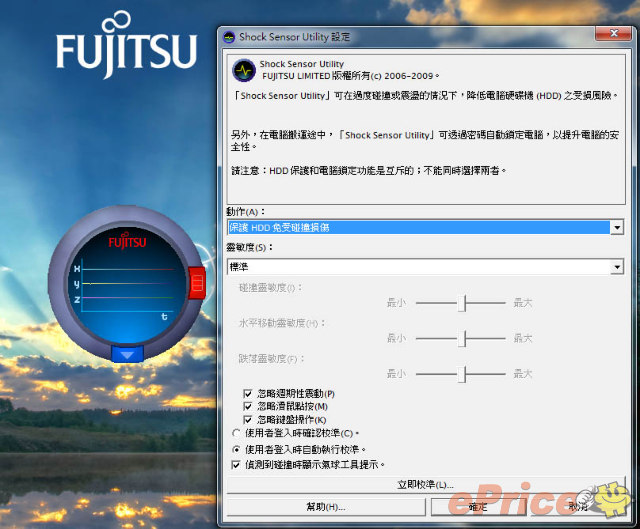Expand the 靈敏度(S) sensitivity dropdown
This screenshot has width=640, height=529.
click(617, 267)
